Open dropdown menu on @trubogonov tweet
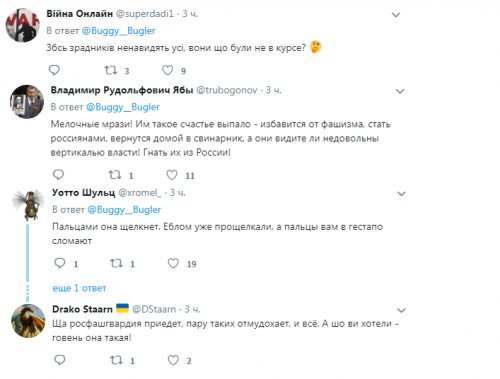 (400, 91)
